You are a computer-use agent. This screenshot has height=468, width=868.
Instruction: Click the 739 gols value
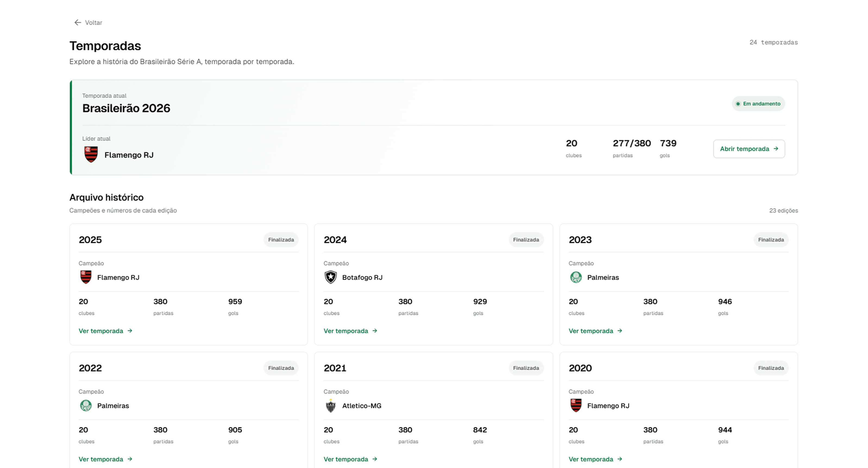pos(668,143)
